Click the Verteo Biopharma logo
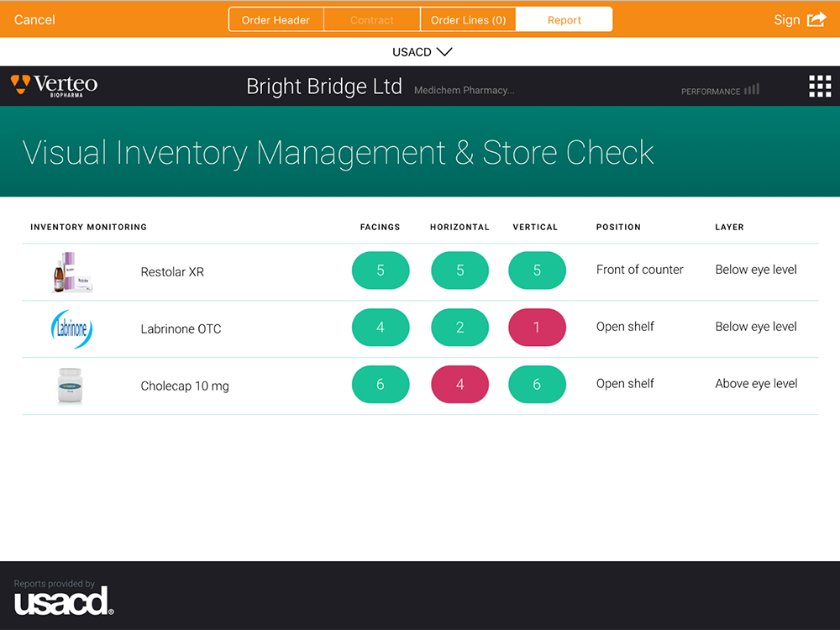840x630 pixels. coord(55,86)
